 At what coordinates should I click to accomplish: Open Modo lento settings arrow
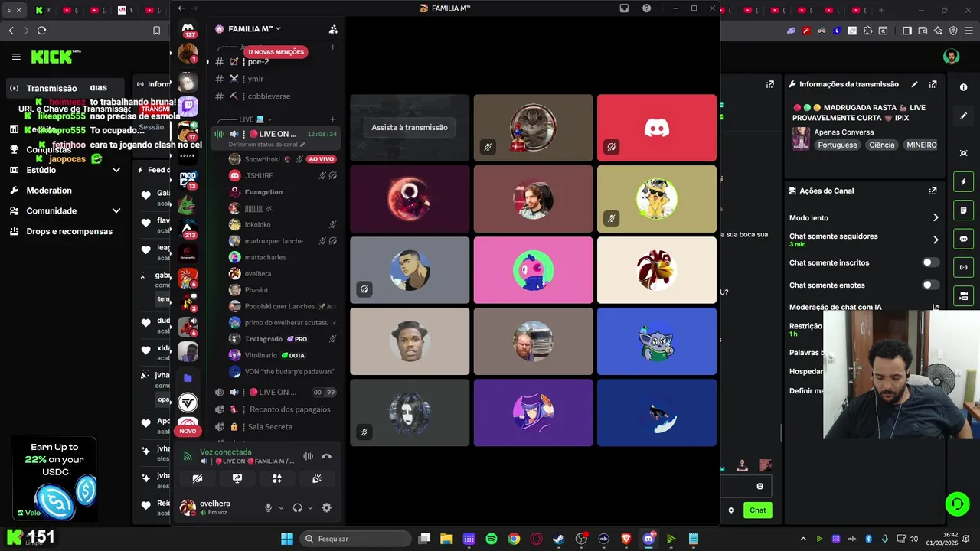tap(936, 218)
